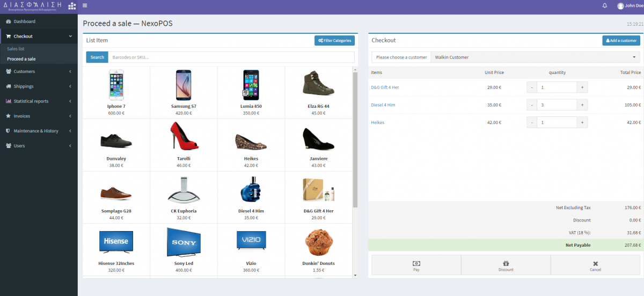Viewport: 644px width, 296px height.
Task: Click the Invoices star icon
Action: pyautogui.click(x=9, y=116)
